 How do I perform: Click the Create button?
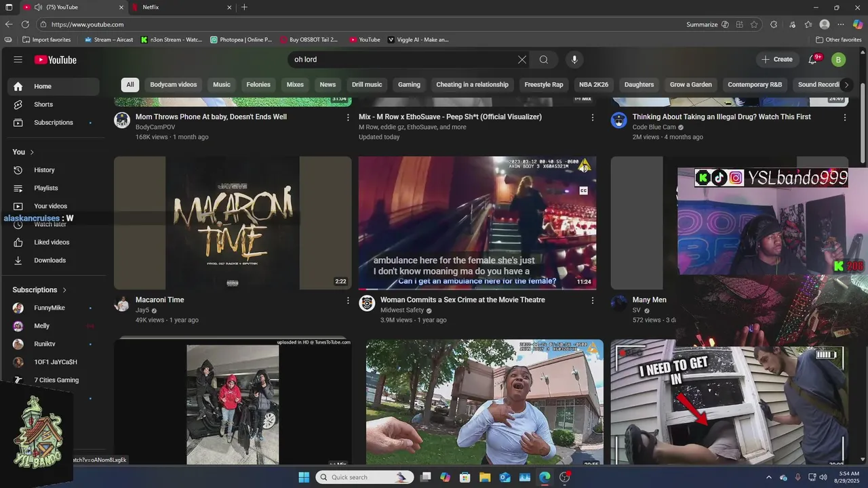pyautogui.click(x=777, y=60)
